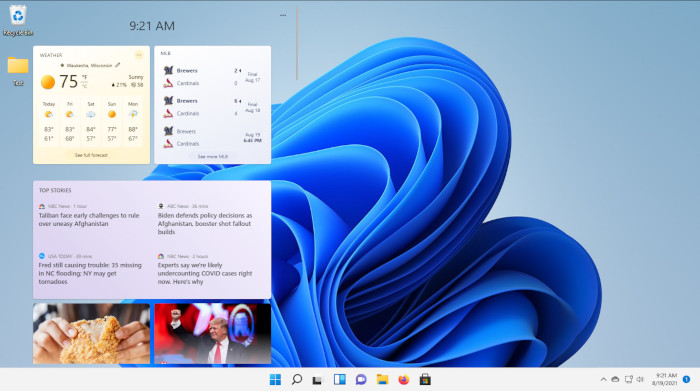Click the widgets panel scrollbar
The width and height of the screenshot is (700, 391).
(297, 44)
